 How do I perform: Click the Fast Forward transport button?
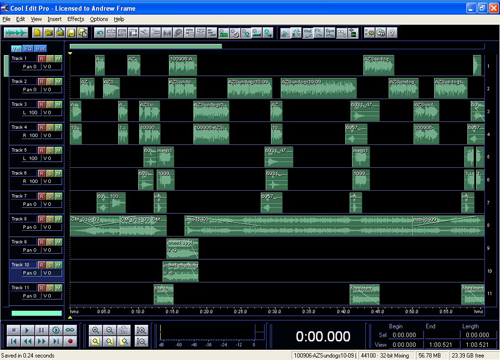pyautogui.click(x=41, y=341)
